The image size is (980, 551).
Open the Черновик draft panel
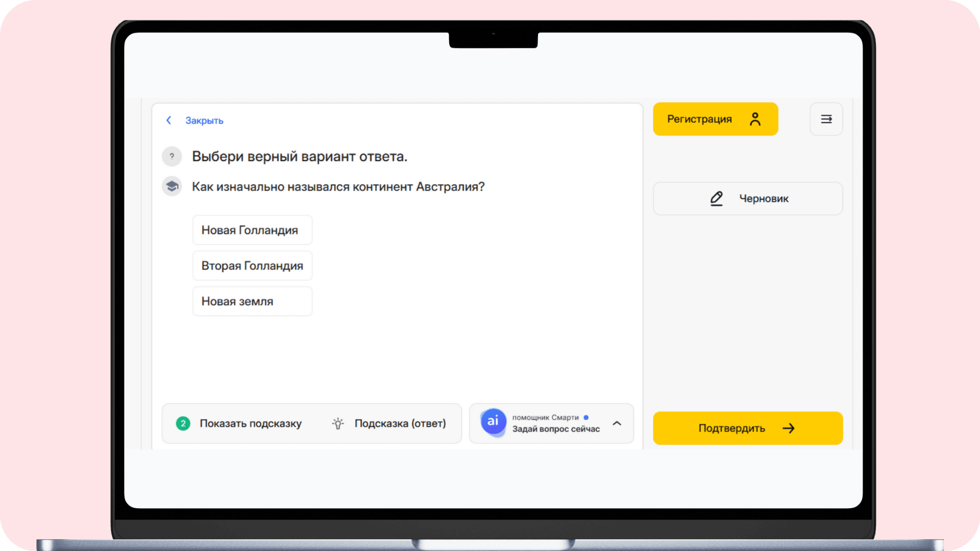(x=764, y=198)
